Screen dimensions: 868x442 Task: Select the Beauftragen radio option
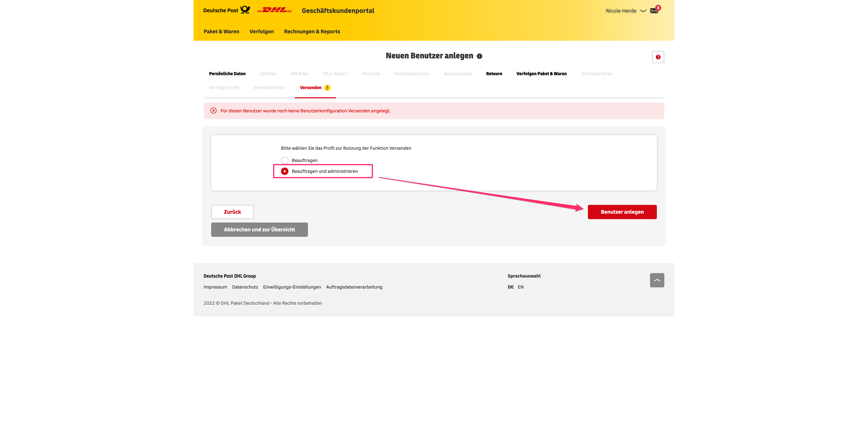[285, 160]
